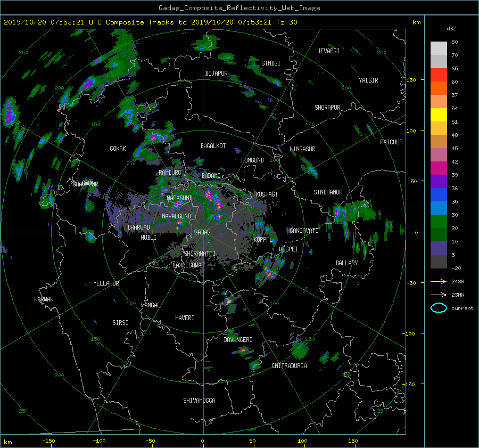Click the CHITRADURGA city label

click(289, 366)
